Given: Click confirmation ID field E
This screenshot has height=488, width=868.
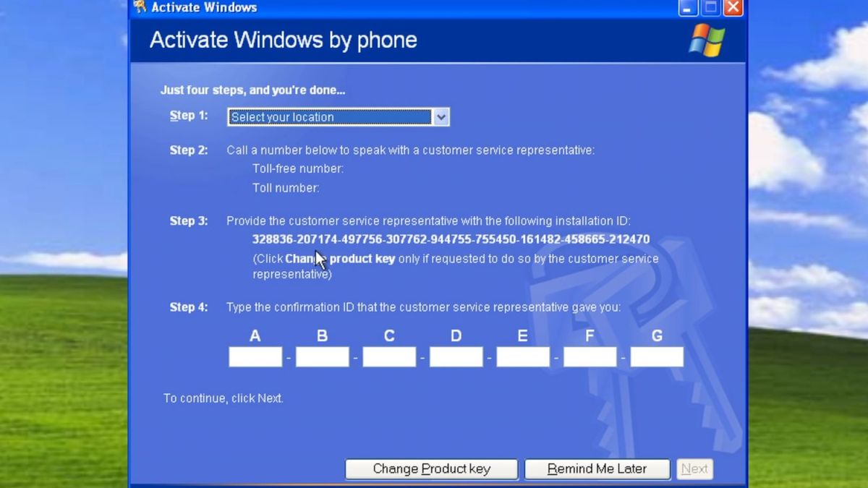Looking at the screenshot, I should tap(523, 356).
